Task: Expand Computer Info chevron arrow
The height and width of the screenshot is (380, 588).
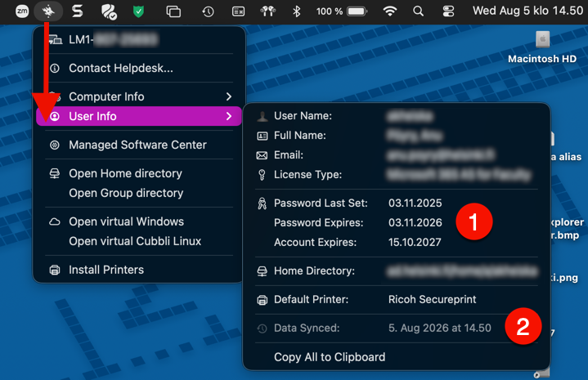Action: tap(229, 96)
